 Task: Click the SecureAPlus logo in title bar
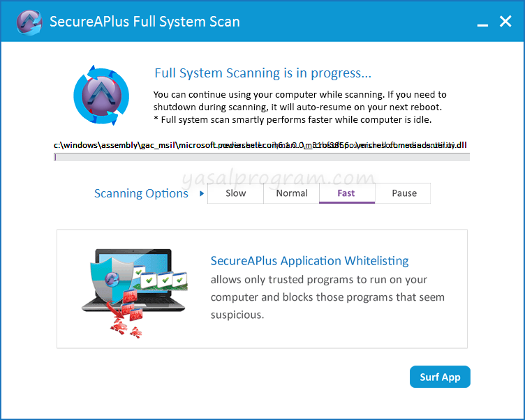pos(27,22)
